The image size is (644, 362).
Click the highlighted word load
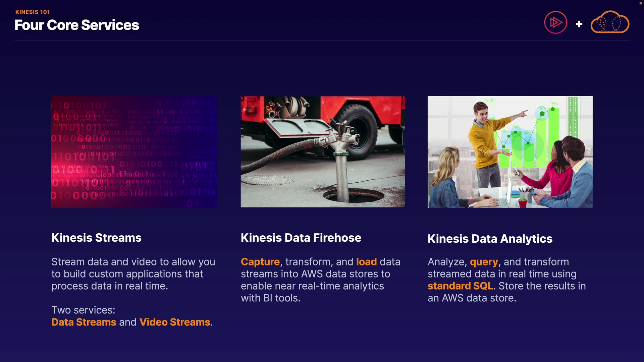tap(366, 262)
